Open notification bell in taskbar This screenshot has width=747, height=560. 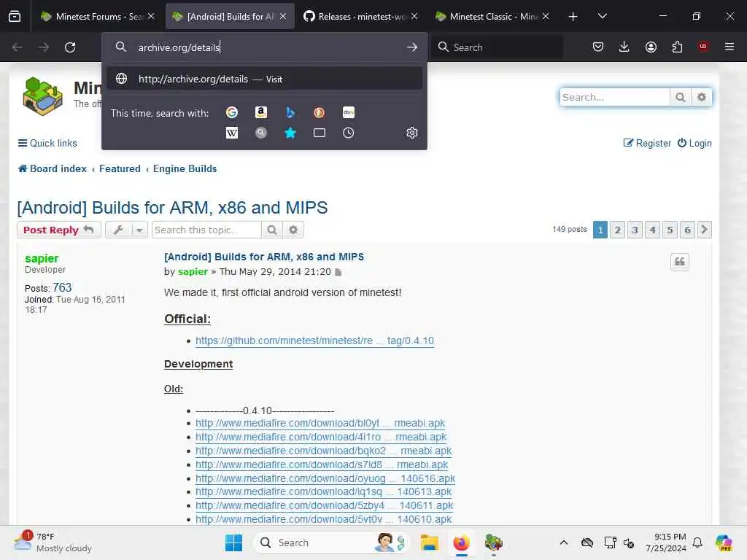697,542
